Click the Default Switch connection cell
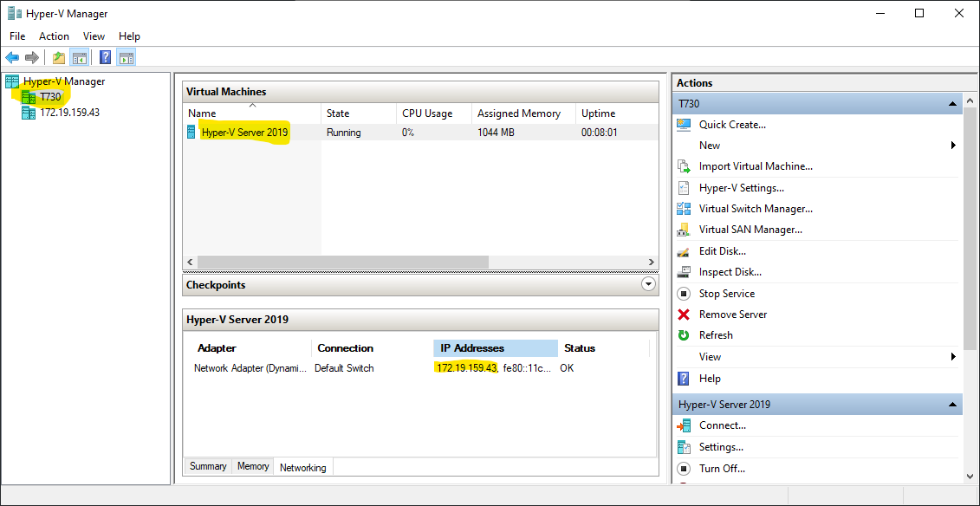The width and height of the screenshot is (980, 506). [x=344, y=368]
